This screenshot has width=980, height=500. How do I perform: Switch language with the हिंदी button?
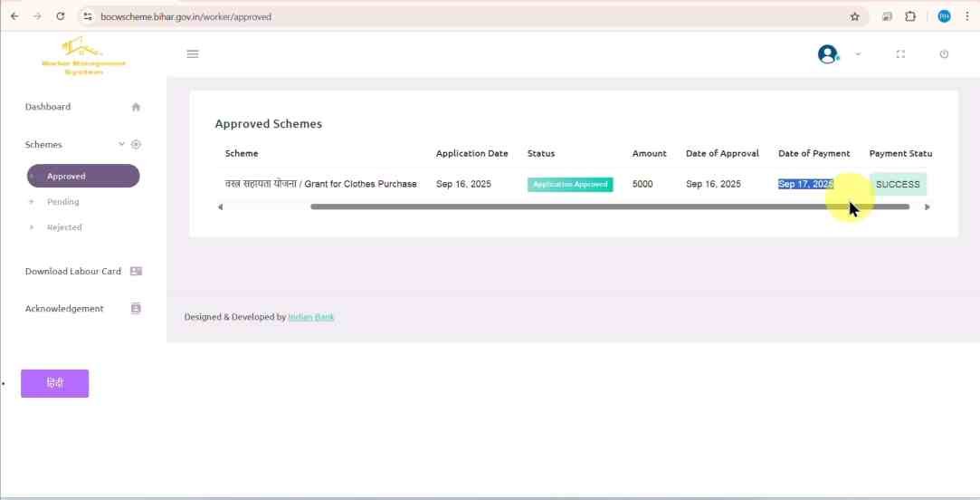(x=55, y=383)
